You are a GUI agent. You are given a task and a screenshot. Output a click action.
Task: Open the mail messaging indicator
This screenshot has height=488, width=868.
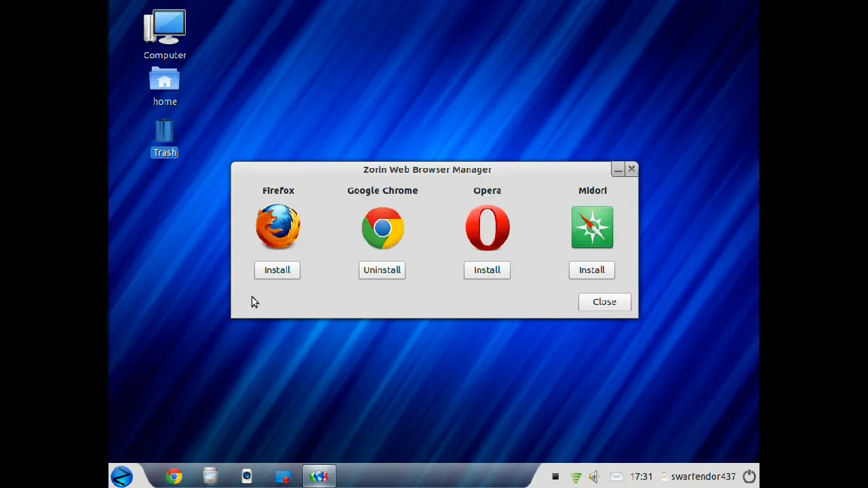click(616, 477)
